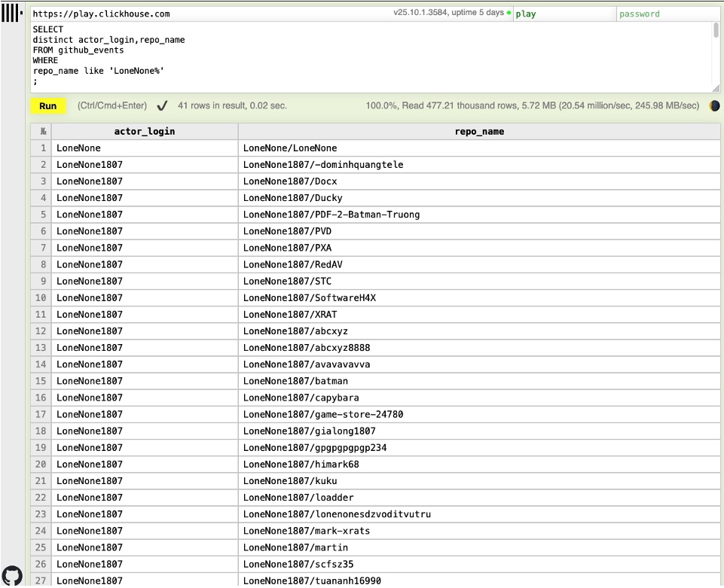The image size is (724, 588).
Task: Select cell LoneNone1807/avavavavva
Action: pos(479,364)
